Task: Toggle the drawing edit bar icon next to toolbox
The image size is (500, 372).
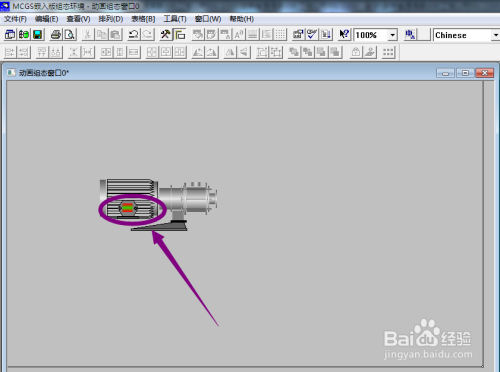Action: (x=179, y=34)
